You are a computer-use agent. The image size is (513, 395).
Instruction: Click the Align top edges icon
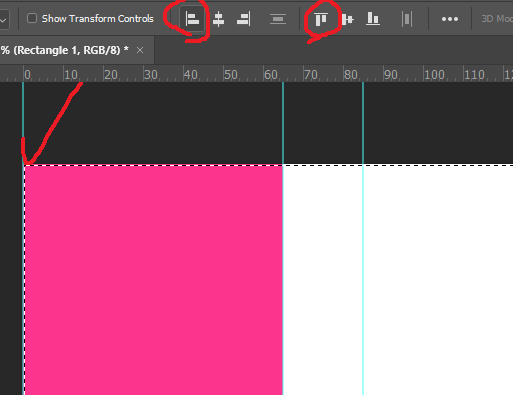(321, 19)
